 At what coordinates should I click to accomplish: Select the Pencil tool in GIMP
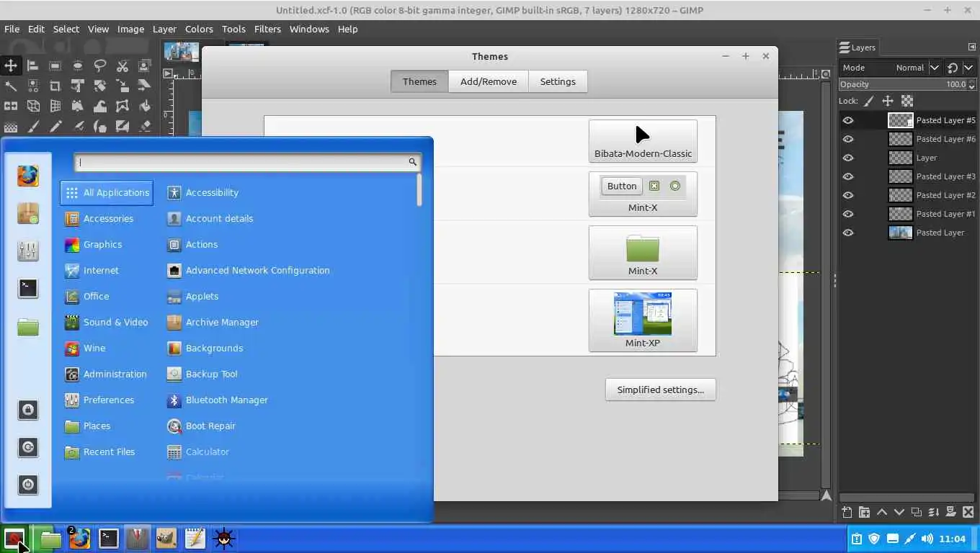pos(55,126)
